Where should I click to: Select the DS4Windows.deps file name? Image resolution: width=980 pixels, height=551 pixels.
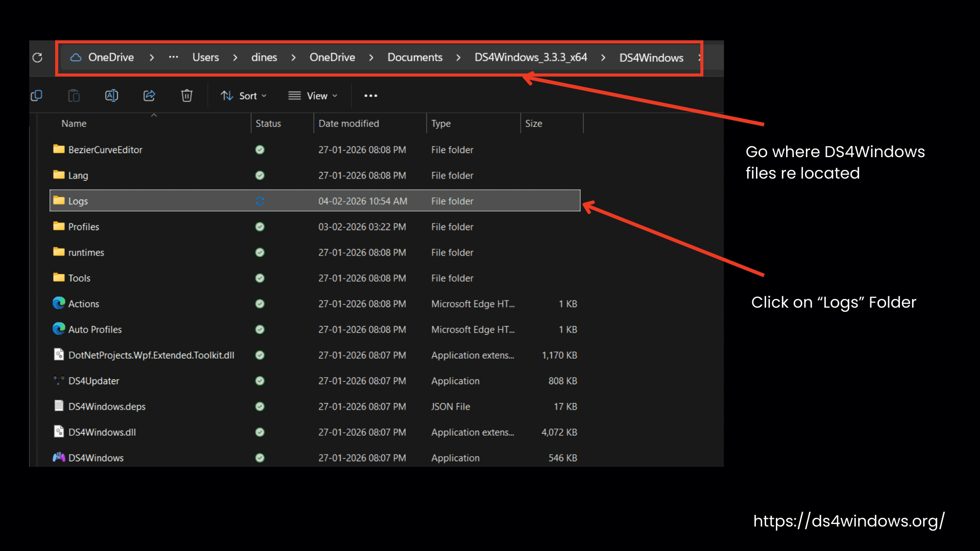pyautogui.click(x=107, y=407)
